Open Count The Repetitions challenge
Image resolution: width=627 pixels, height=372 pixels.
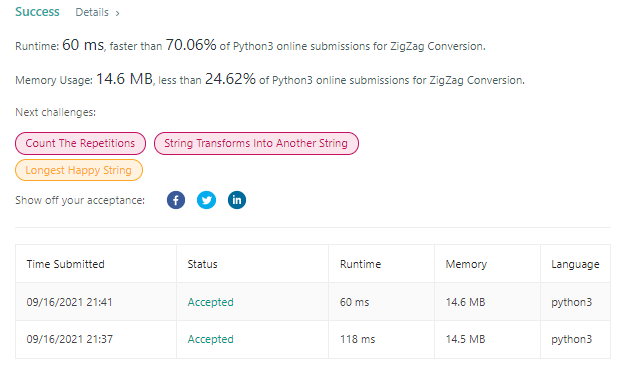[80, 143]
